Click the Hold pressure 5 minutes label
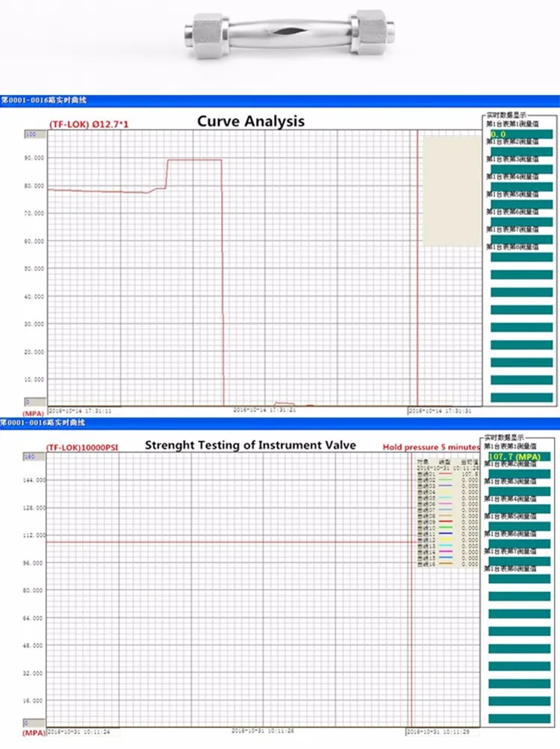Screen dimensions: 560x749 point(431,447)
